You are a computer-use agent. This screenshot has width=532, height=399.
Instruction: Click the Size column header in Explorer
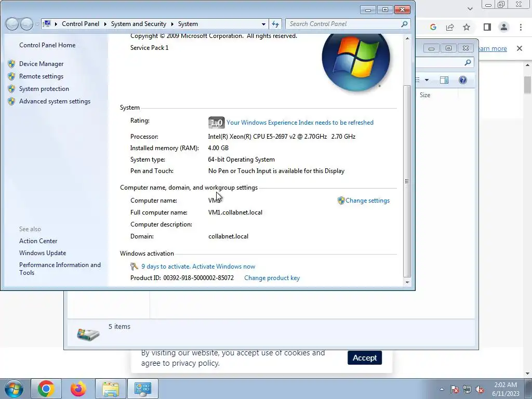pyautogui.click(x=425, y=95)
